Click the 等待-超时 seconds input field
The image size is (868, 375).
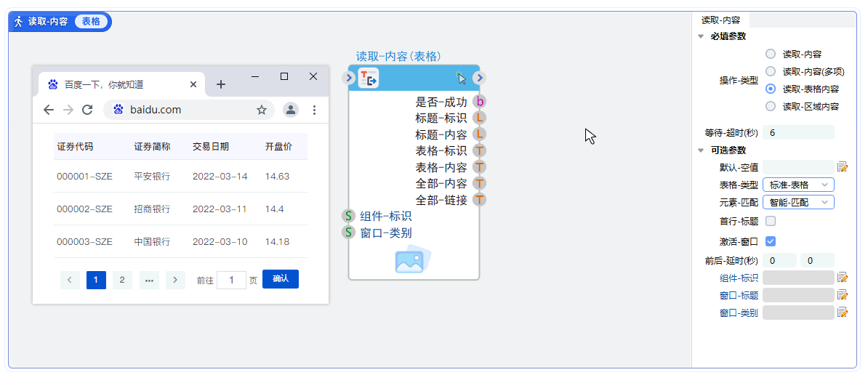point(798,133)
